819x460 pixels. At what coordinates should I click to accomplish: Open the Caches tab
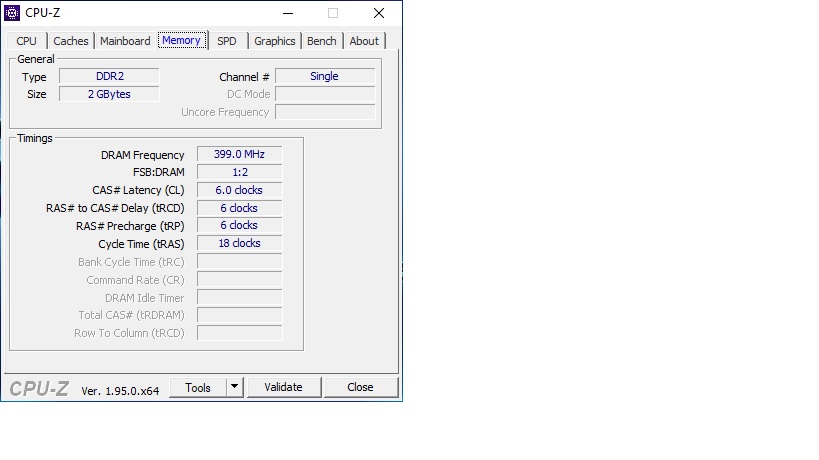[71, 41]
